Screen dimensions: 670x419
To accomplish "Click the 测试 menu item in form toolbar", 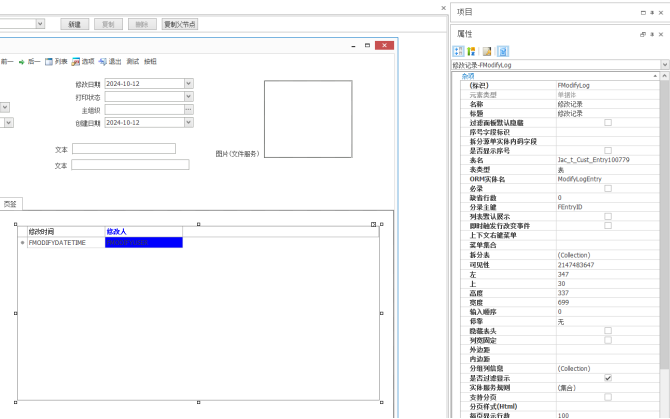I will click(x=133, y=61).
